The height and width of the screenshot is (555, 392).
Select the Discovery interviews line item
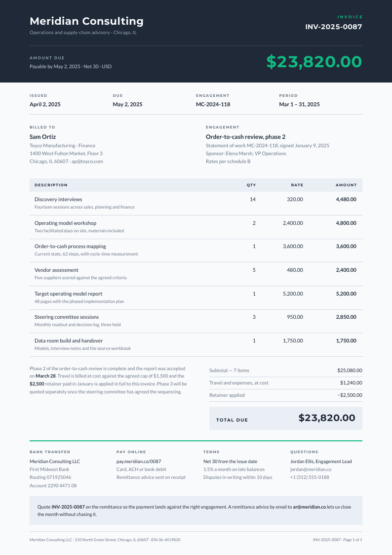click(x=58, y=200)
